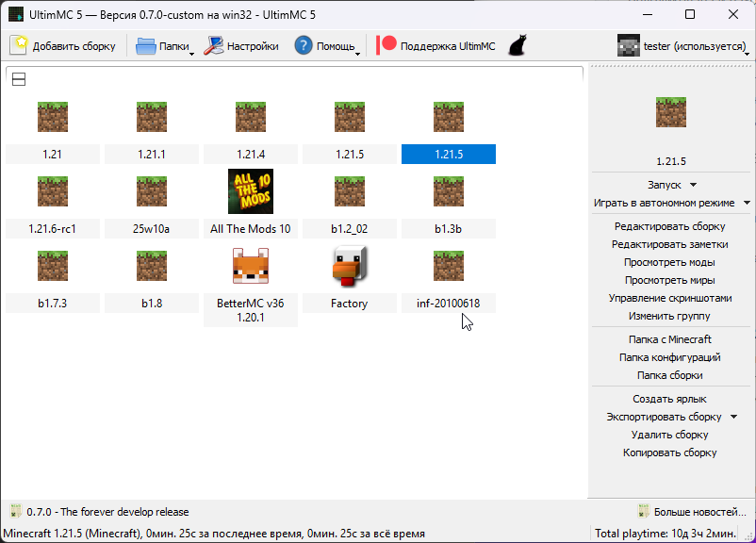The image size is (756, 543).
Task: Select the 1.21.4 instance grass icon
Action: point(250,117)
